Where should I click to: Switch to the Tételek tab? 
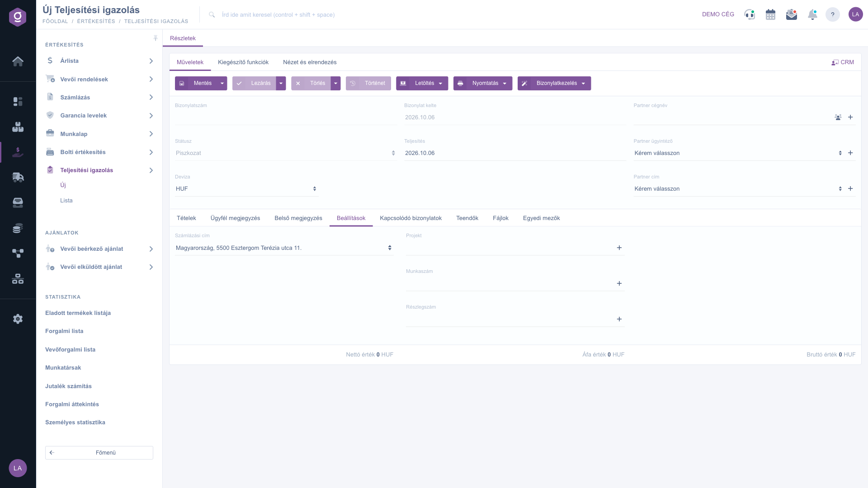pos(186,218)
